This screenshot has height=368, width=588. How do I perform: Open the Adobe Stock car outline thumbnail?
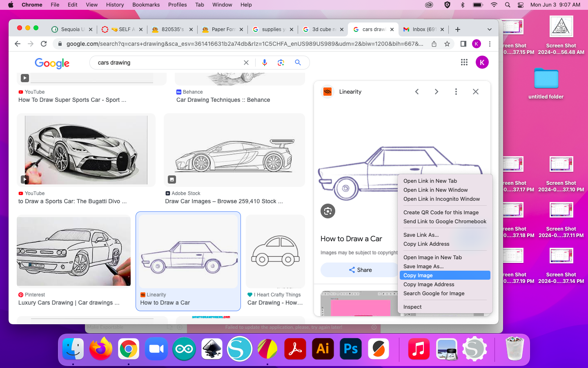pyautogui.click(x=234, y=150)
